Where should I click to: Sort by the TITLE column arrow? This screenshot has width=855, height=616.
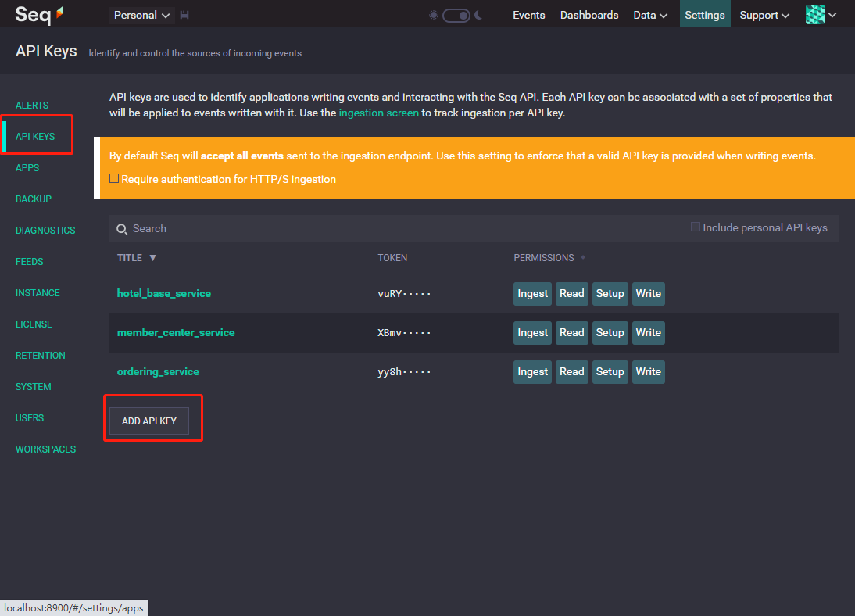(152, 257)
